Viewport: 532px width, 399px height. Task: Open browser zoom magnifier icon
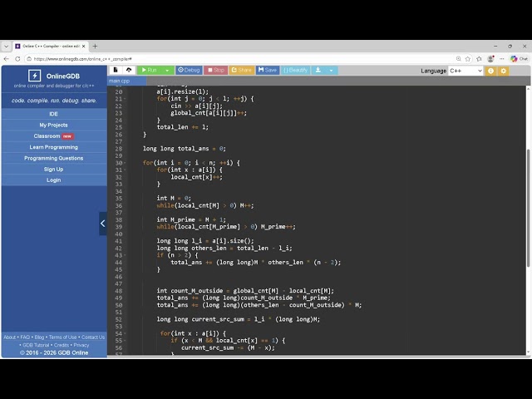pyautogui.click(x=458, y=59)
